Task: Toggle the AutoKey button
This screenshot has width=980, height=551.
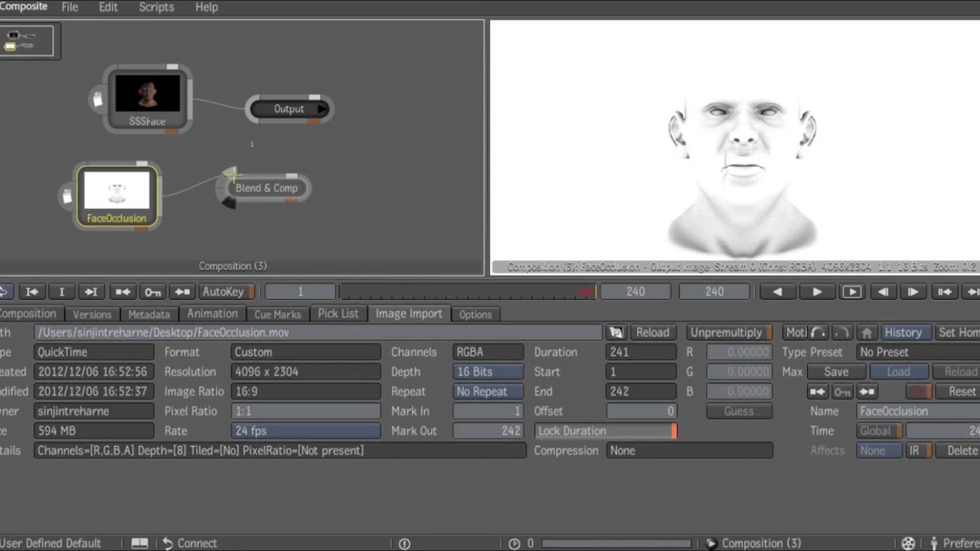Action: pyautogui.click(x=227, y=292)
